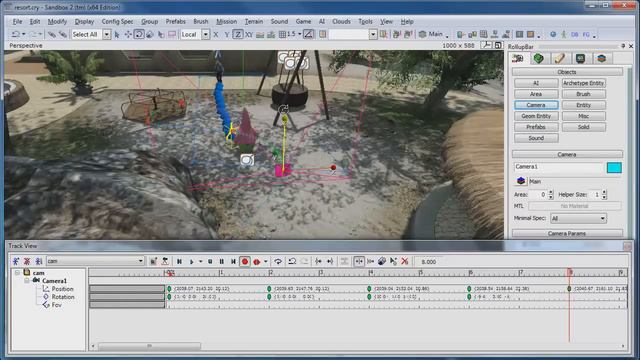
Task: Open the Clouds menu
Action: coord(341,22)
